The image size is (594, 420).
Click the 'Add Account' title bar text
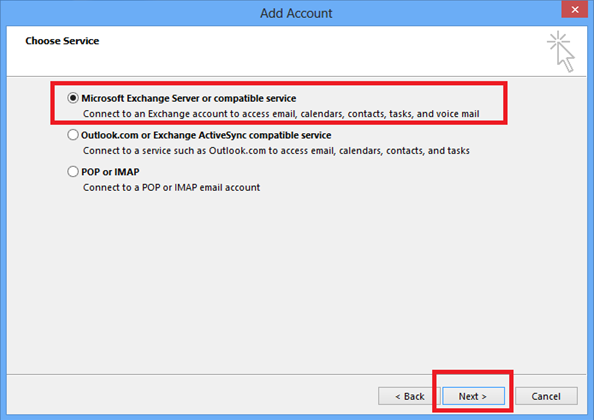(x=296, y=13)
